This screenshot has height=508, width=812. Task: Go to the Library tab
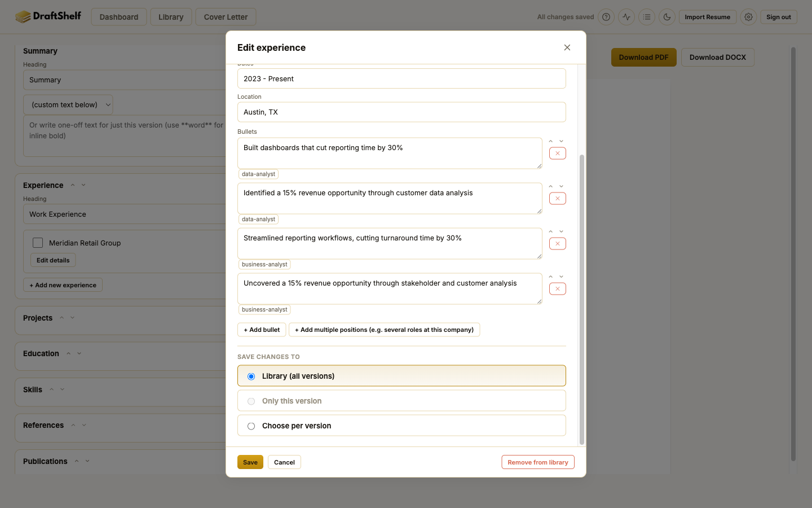click(171, 17)
